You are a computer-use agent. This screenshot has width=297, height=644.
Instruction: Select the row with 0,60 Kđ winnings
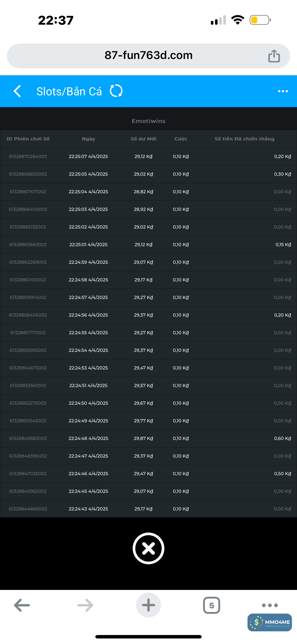pyautogui.click(x=148, y=439)
